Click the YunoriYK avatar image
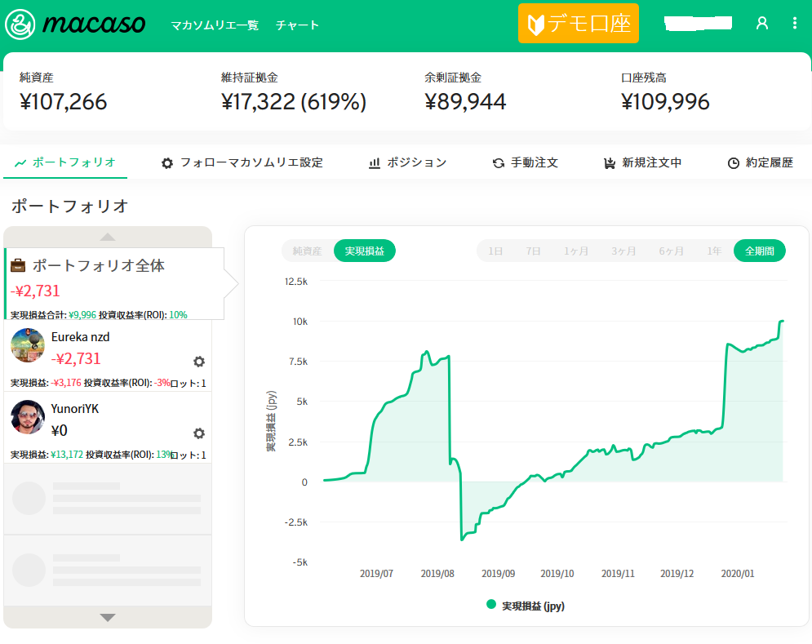This screenshot has height=644, width=812. point(28,417)
